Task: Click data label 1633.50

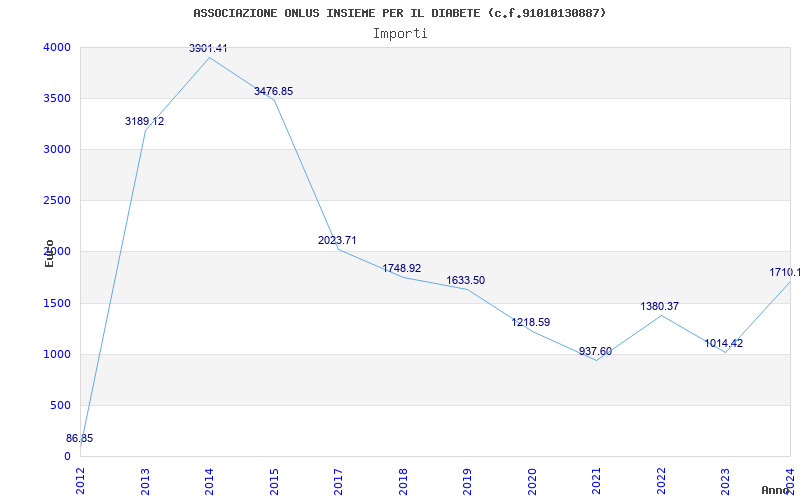Action: pyautogui.click(x=466, y=281)
